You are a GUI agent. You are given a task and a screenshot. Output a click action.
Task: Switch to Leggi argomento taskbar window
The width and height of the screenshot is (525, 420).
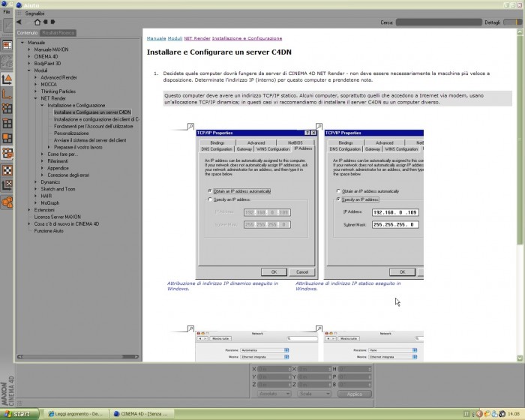click(75, 414)
